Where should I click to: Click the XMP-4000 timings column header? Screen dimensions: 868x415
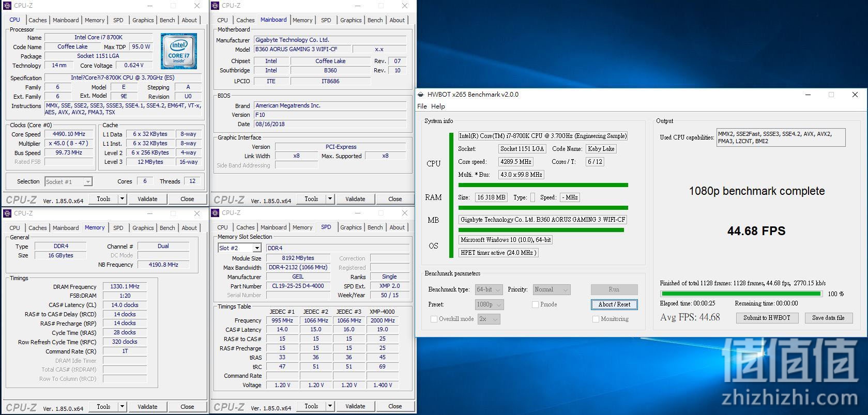382,312
